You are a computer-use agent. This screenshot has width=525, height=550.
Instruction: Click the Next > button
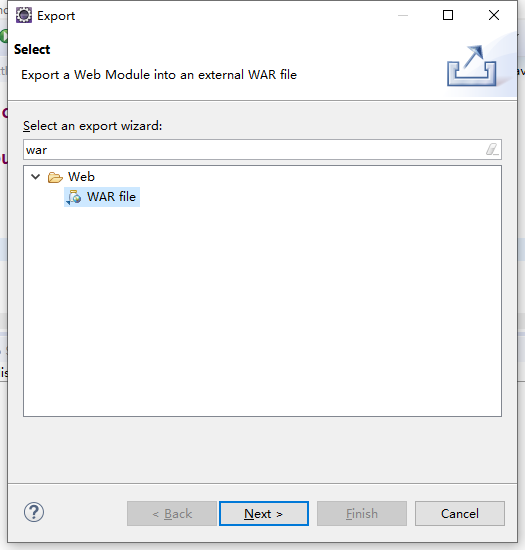tap(264, 514)
